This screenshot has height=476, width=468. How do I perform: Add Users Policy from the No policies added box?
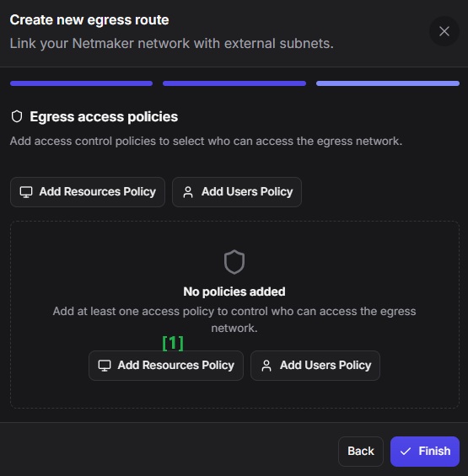(x=315, y=366)
